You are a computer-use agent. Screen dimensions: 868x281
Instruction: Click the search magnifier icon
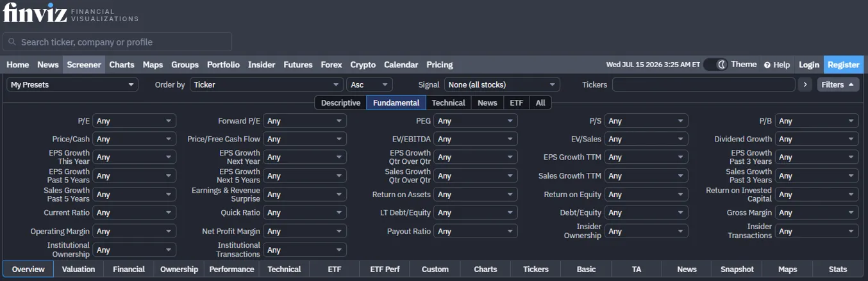[13, 42]
